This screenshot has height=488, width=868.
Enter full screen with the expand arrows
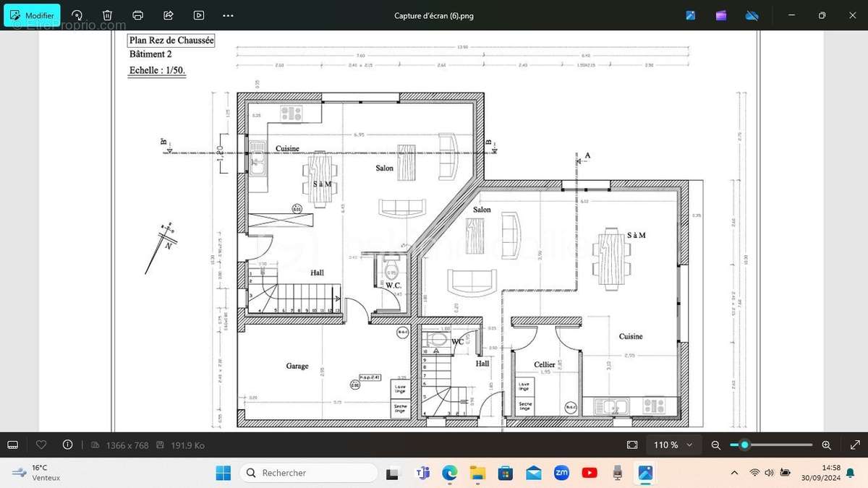click(x=855, y=445)
